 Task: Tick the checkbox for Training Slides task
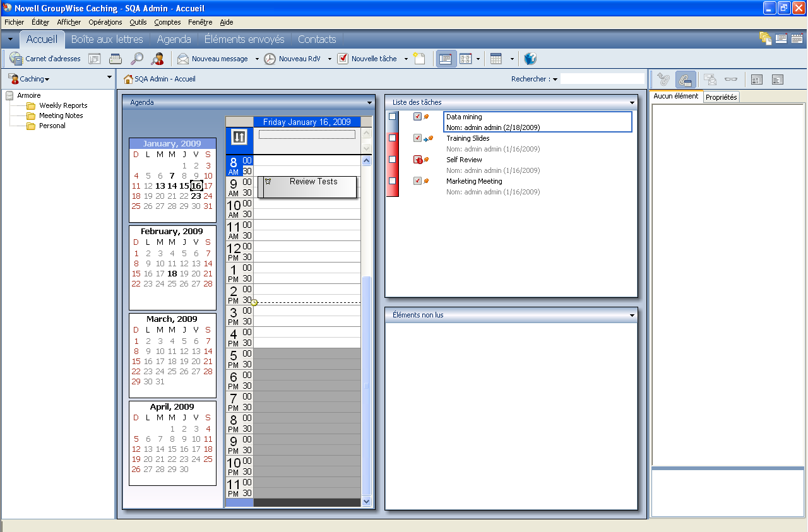coord(393,138)
